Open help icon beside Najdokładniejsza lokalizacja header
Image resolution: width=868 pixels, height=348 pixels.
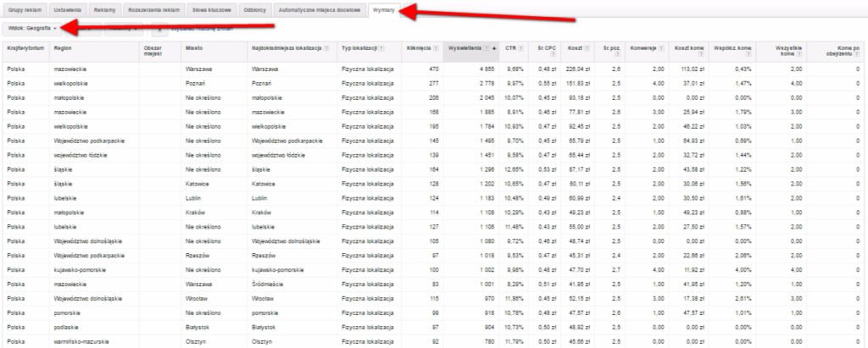326,48
